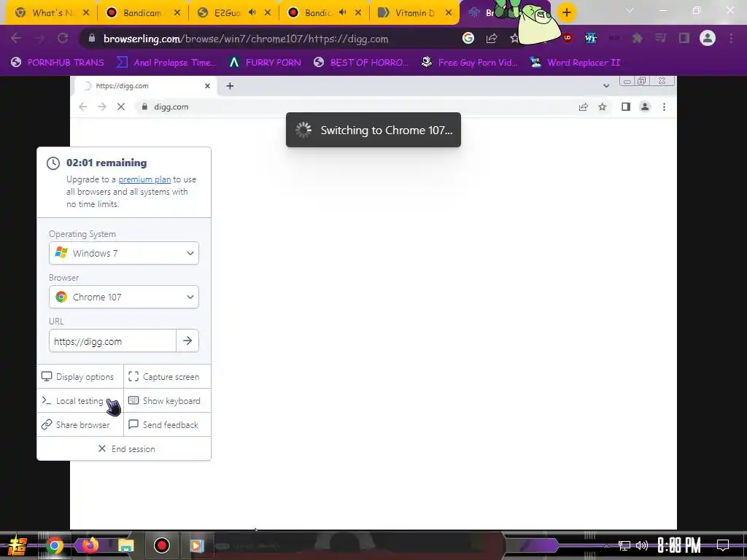This screenshot has height=560, width=747.
Task: Close the inner https://digg.com tab
Action: tap(207, 86)
